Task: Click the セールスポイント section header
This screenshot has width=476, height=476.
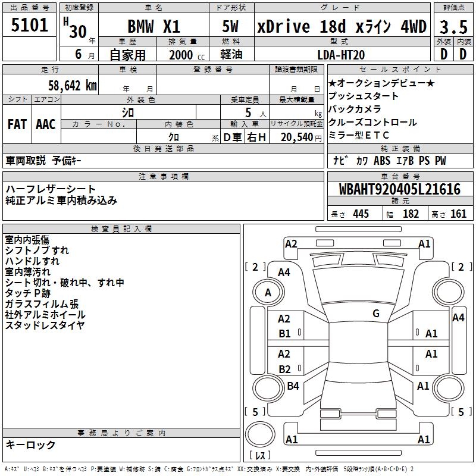Action: (399, 70)
